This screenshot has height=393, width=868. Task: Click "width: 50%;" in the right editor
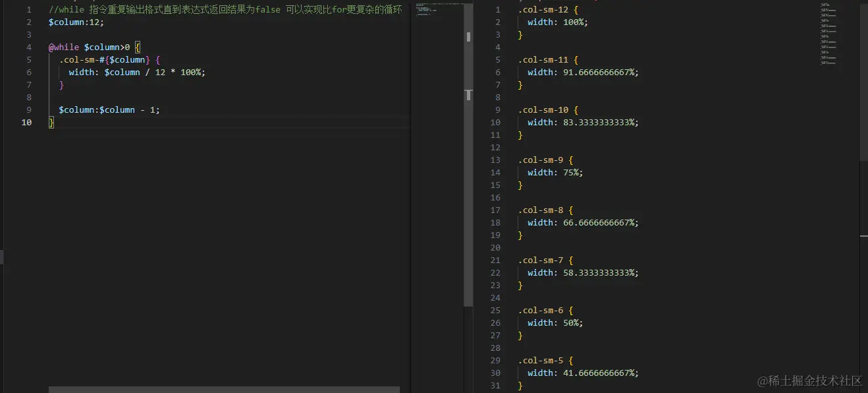pos(555,323)
